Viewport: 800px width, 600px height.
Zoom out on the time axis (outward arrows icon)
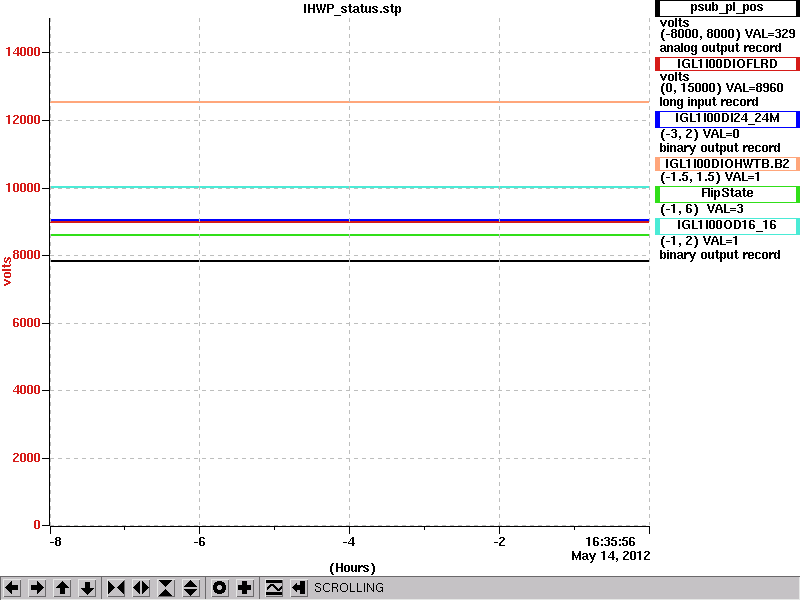141,588
